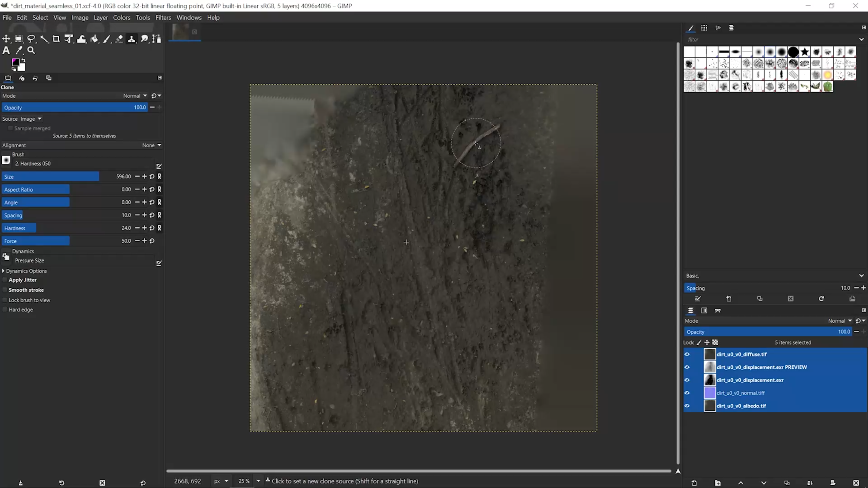Swap foreground and background colors
Image resolution: width=868 pixels, height=488 pixels.
coord(23,60)
